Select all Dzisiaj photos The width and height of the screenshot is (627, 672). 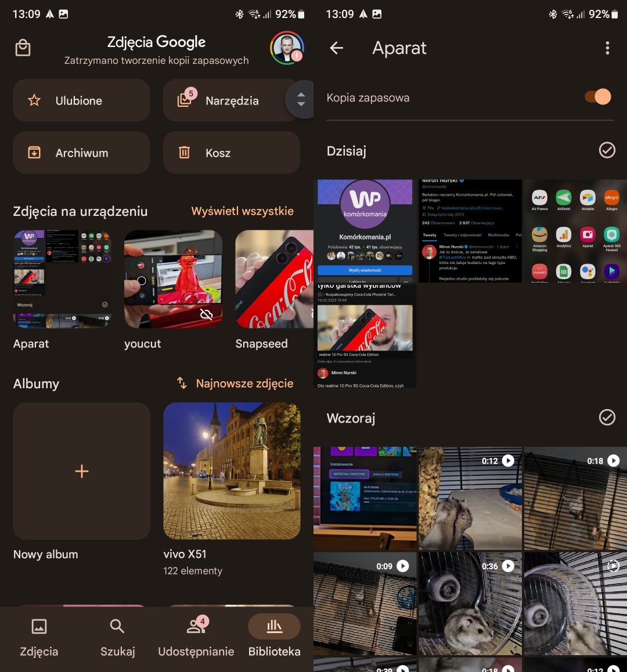pos(607,150)
